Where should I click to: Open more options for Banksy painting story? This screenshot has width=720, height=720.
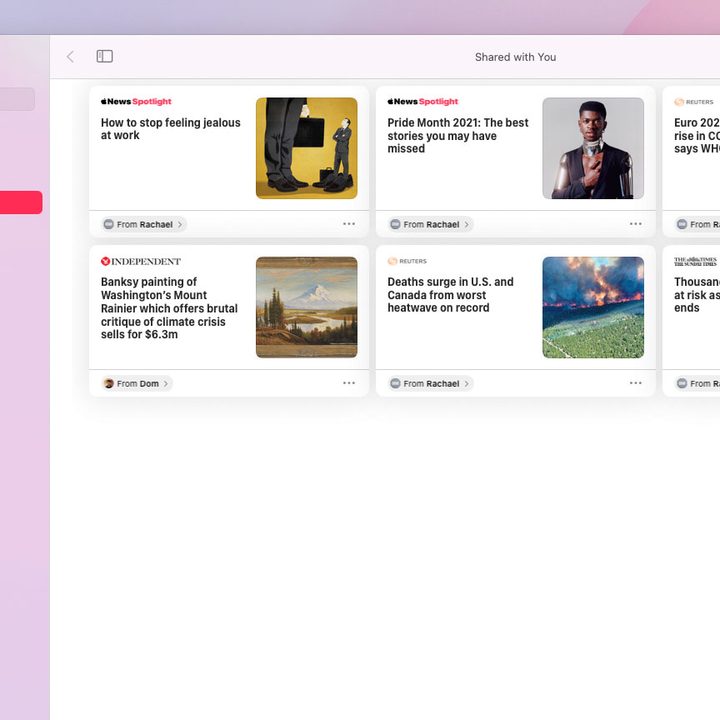(x=349, y=383)
